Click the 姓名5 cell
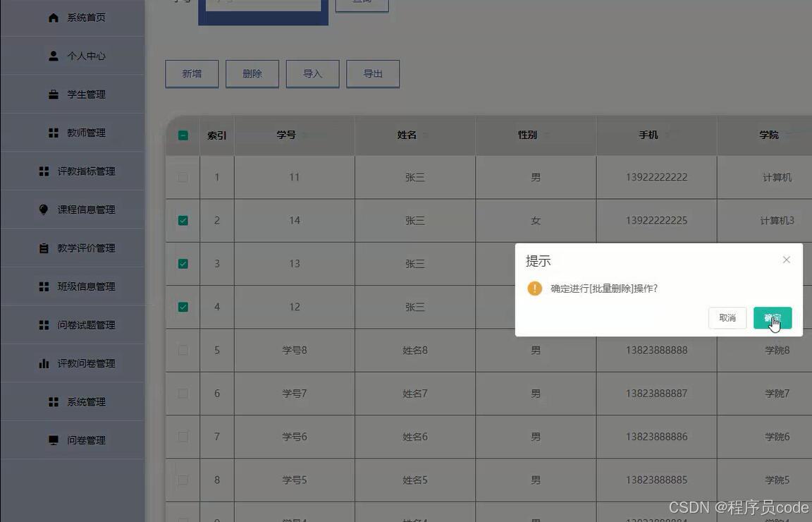Screen dimensions: 812x522 coord(414,480)
